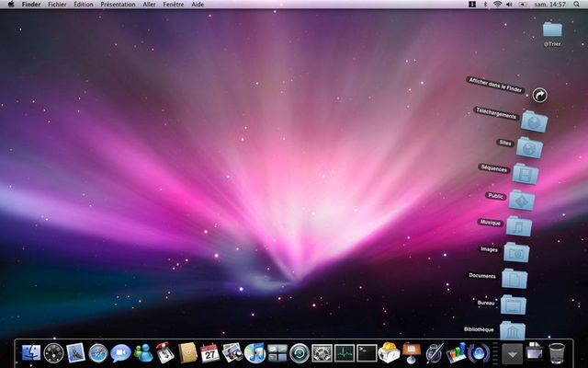This screenshot has width=588, height=368.
Task: Open the Mail stamp icon in the Dock
Action: pyautogui.click(x=75, y=353)
